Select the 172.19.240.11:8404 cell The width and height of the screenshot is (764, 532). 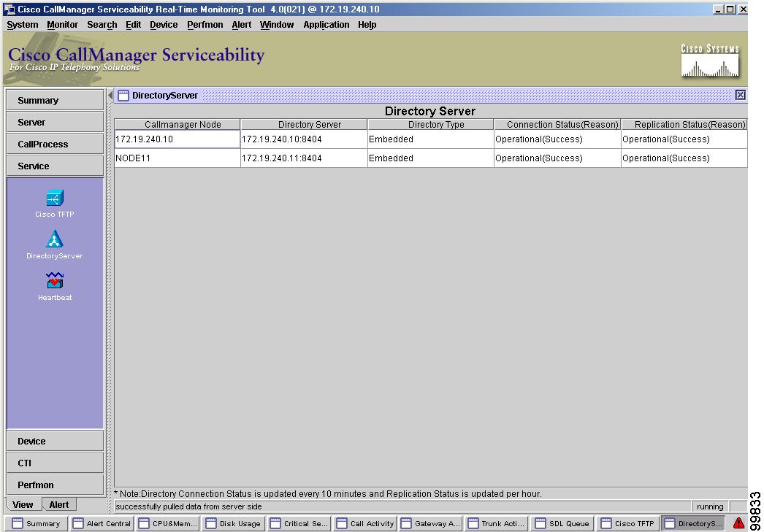tap(304, 158)
